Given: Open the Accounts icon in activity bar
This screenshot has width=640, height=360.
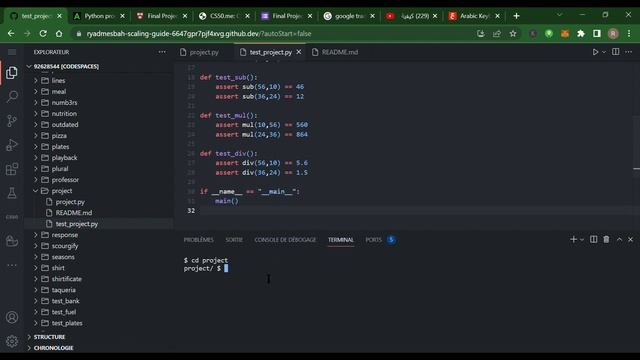Looking at the screenshot, I should [x=12, y=317].
